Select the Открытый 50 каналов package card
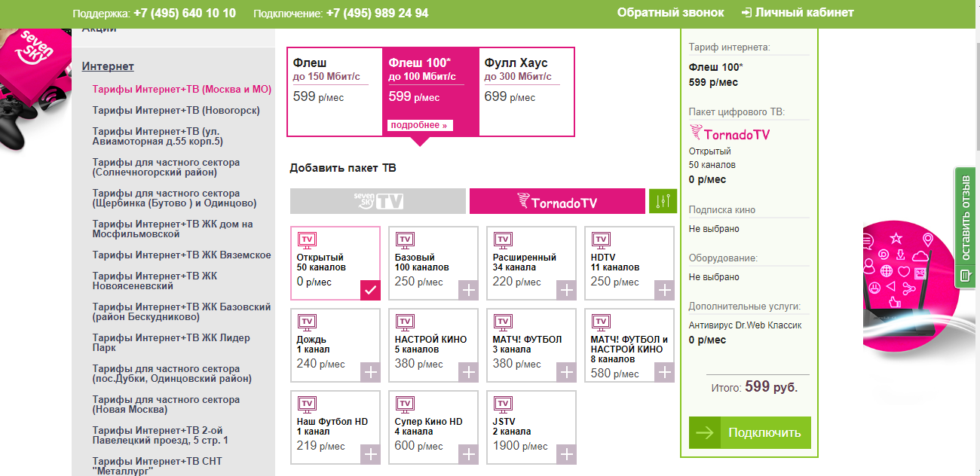Image resolution: width=980 pixels, height=476 pixels. click(335, 264)
